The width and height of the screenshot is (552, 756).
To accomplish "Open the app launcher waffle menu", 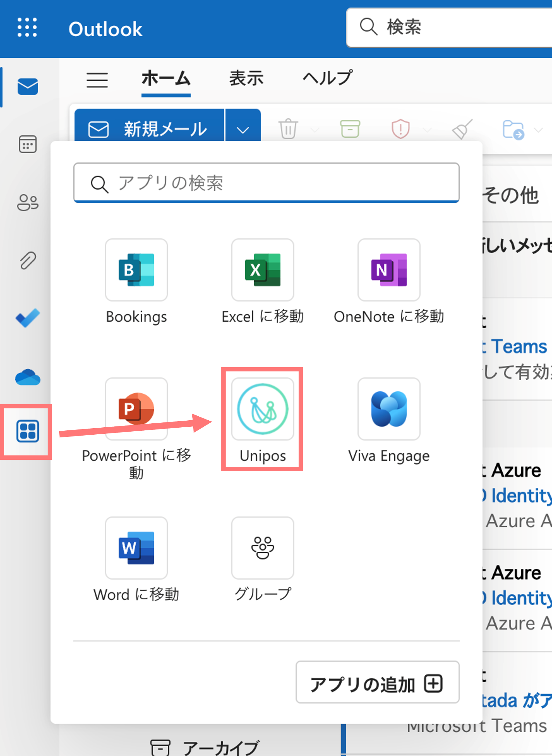I will click(x=27, y=27).
